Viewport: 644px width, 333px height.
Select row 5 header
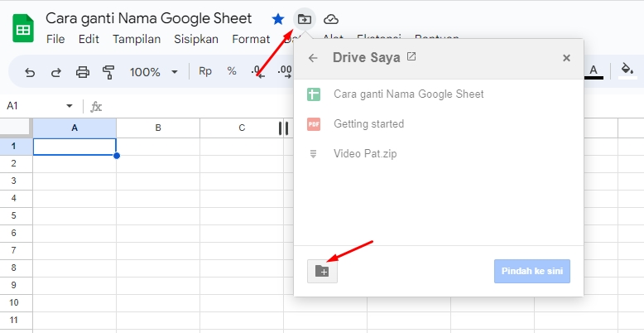16,216
